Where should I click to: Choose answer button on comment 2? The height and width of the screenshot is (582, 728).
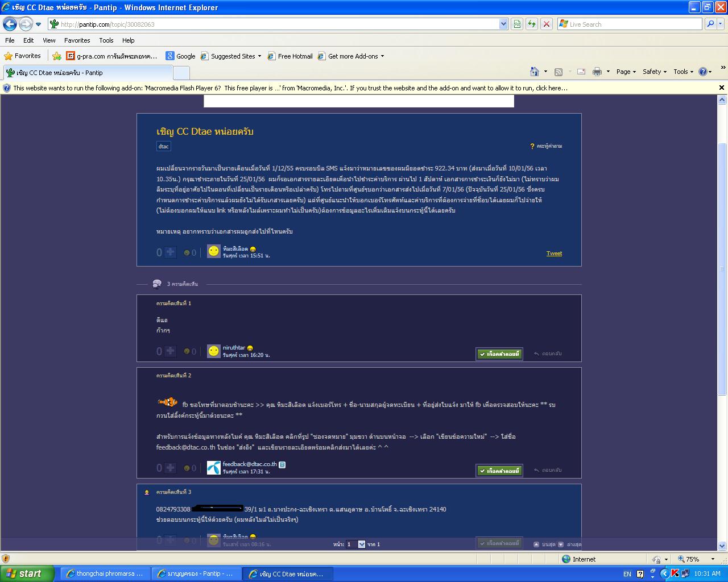point(499,471)
